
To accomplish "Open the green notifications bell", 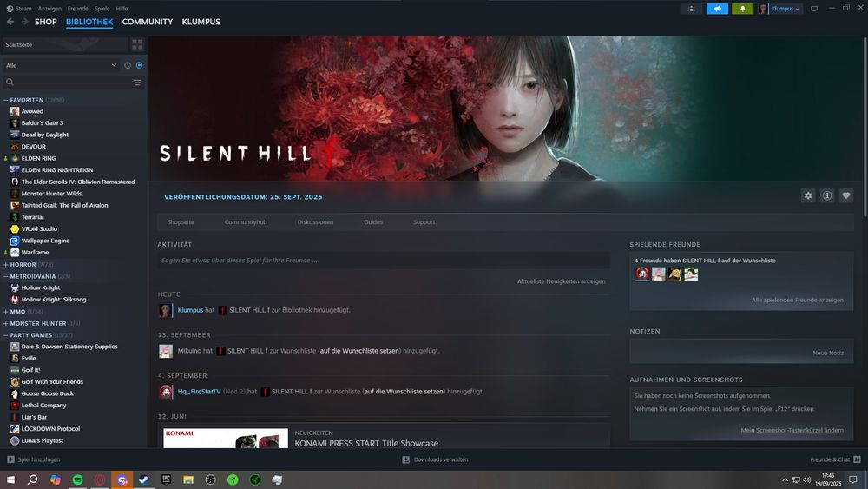I will 742,9.
